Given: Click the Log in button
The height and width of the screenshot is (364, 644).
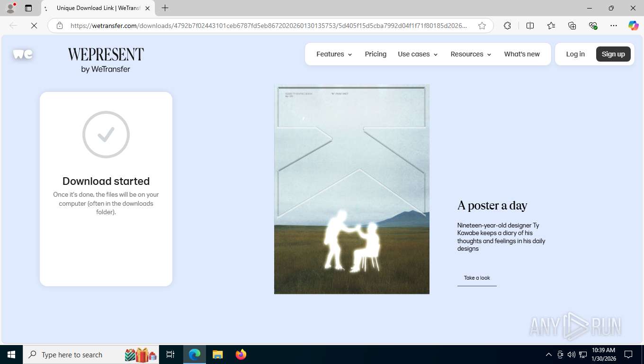Looking at the screenshot, I should pos(575,54).
